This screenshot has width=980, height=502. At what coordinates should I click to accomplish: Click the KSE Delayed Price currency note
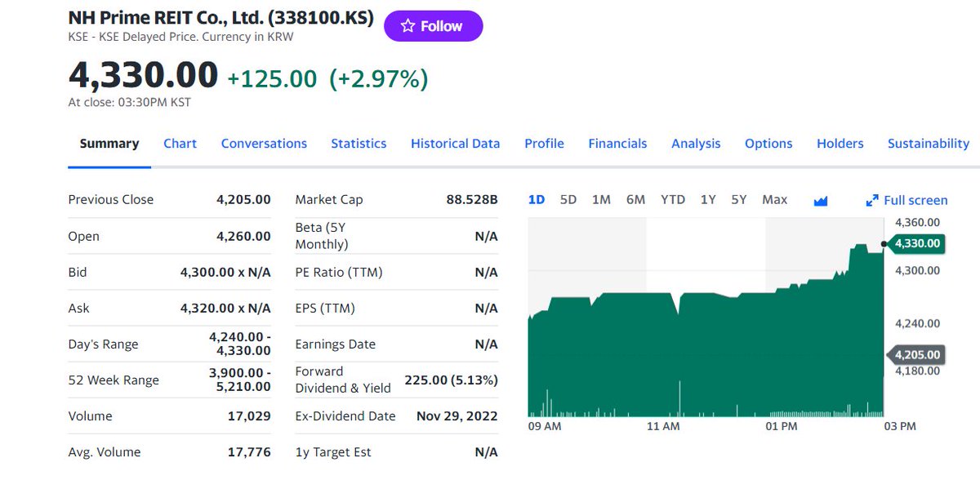180,37
